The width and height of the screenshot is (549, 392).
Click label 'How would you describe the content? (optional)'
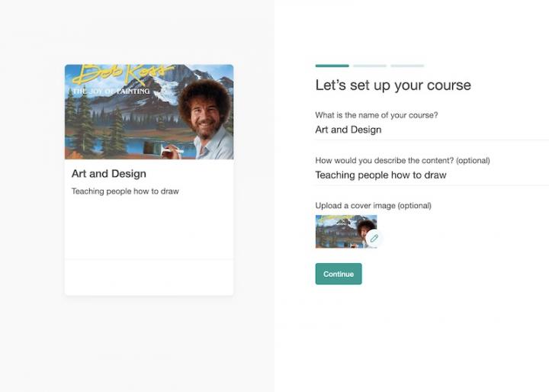pyautogui.click(x=403, y=160)
